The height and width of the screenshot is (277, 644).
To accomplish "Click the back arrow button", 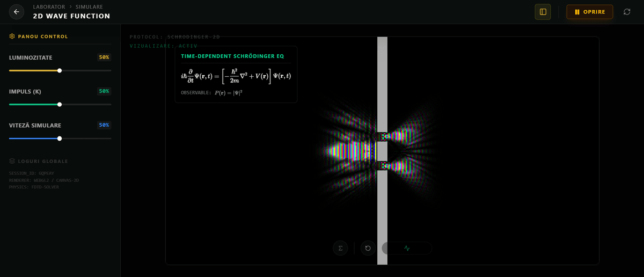I will point(17,12).
